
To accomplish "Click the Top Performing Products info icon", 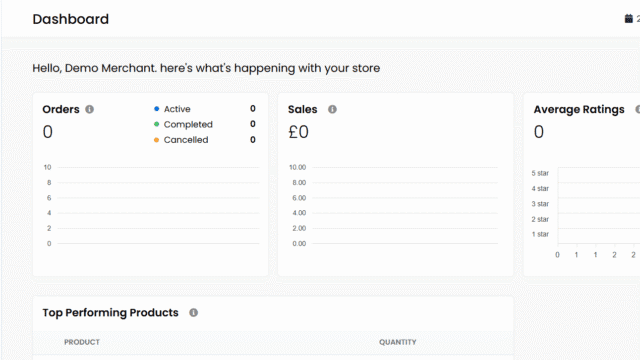I will [193, 313].
